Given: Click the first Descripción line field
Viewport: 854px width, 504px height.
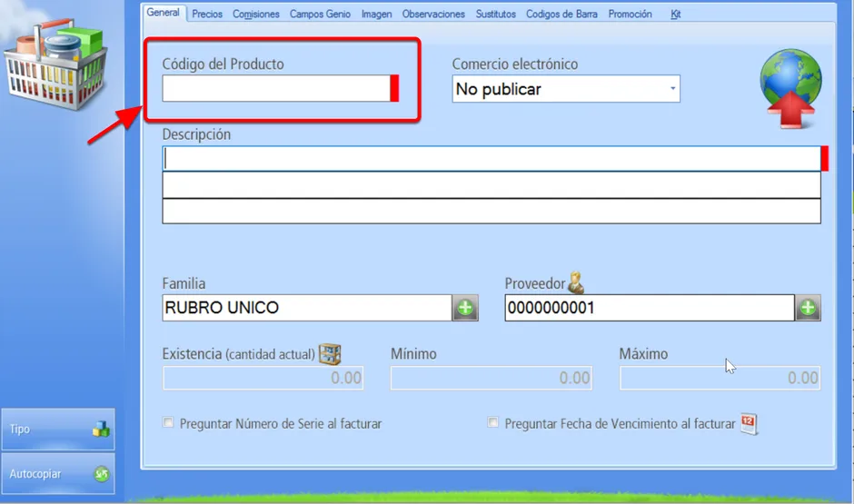Looking at the screenshot, I should (x=492, y=158).
